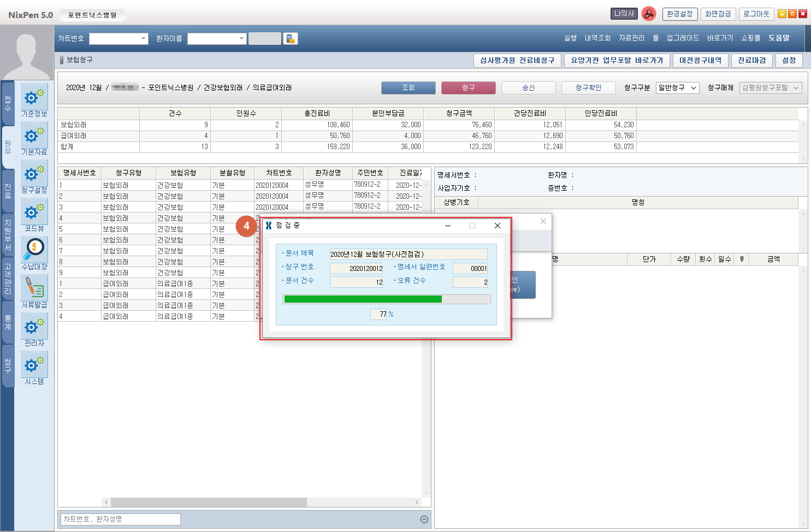Open the 수납대장 ledger icon
The height and width of the screenshot is (532, 811).
click(34, 250)
